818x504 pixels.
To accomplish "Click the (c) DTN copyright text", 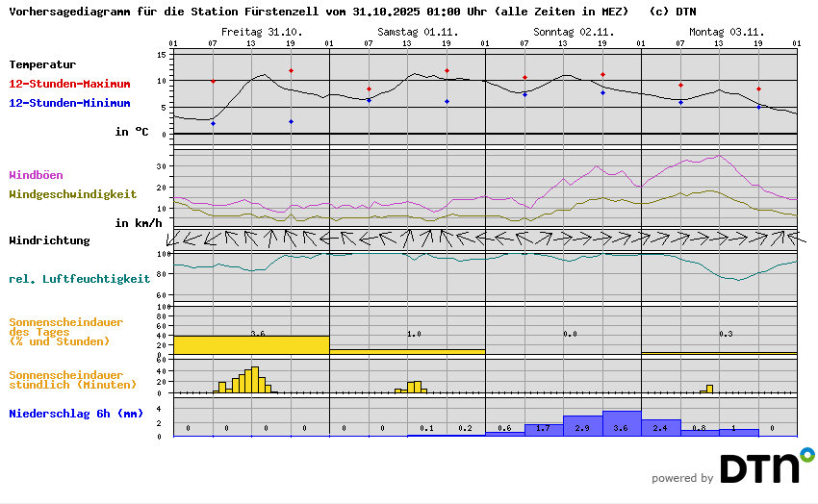I will pos(673,12).
